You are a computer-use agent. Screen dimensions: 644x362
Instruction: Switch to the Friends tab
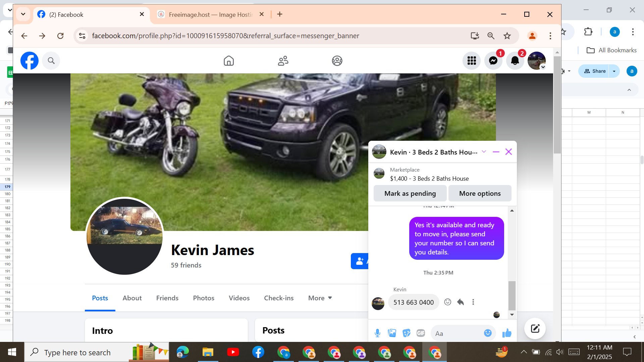pyautogui.click(x=167, y=298)
